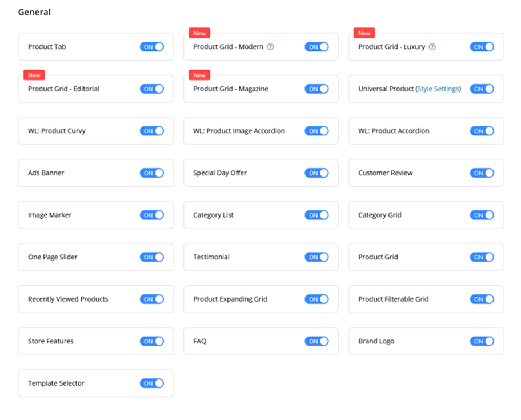Disable Product Filterable Grid switch
This screenshot has height=420, width=521.
point(482,299)
